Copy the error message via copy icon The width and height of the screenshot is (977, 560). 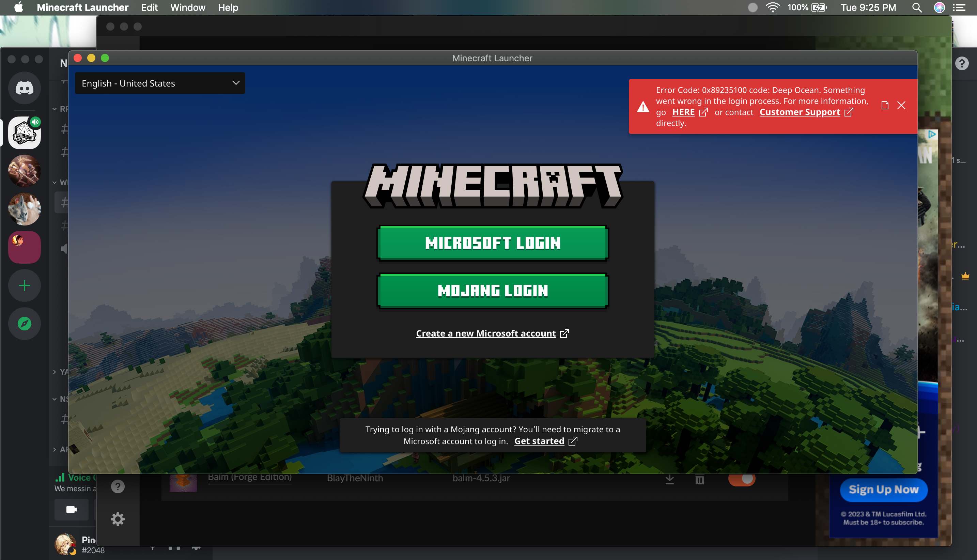pyautogui.click(x=884, y=105)
